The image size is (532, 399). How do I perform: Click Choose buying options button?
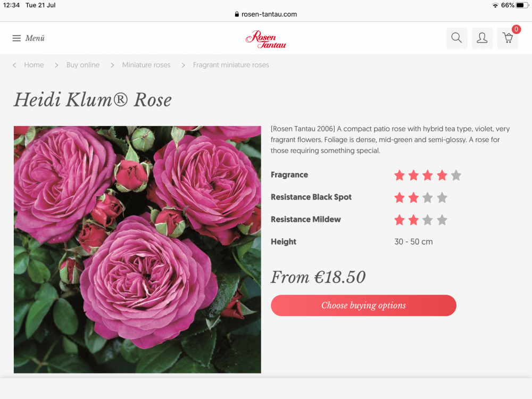point(363,305)
